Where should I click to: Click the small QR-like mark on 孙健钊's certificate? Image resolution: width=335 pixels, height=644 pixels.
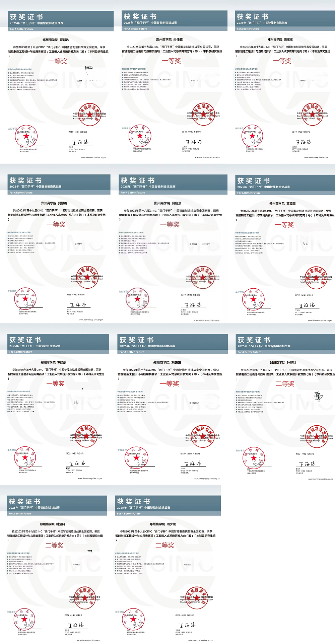point(319,397)
